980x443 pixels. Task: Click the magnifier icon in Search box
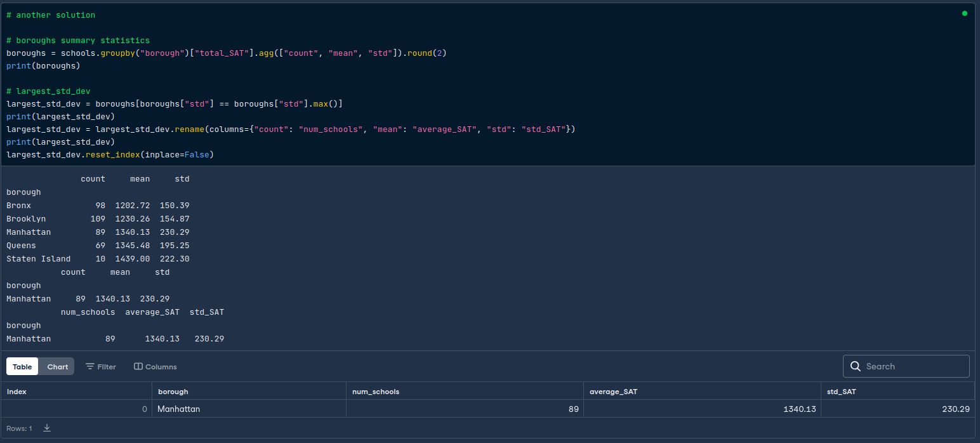point(855,366)
